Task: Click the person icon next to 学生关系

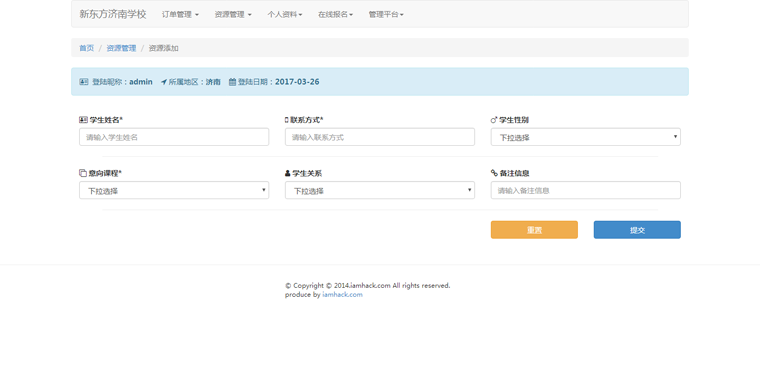Action: coord(287,173)
